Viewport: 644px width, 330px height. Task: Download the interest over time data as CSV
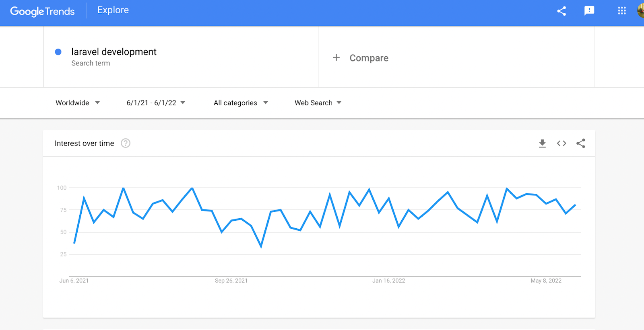tap(542, 143)
